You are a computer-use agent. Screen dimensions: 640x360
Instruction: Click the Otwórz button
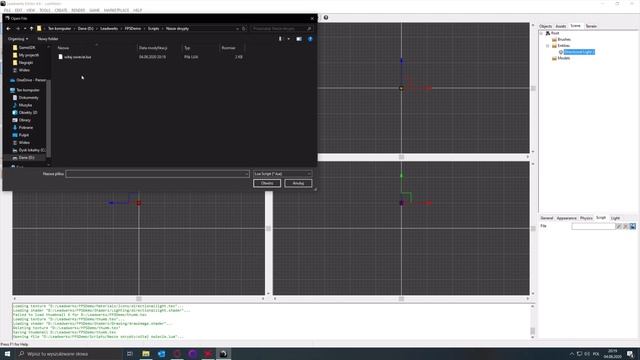click(x=267, y=183)
